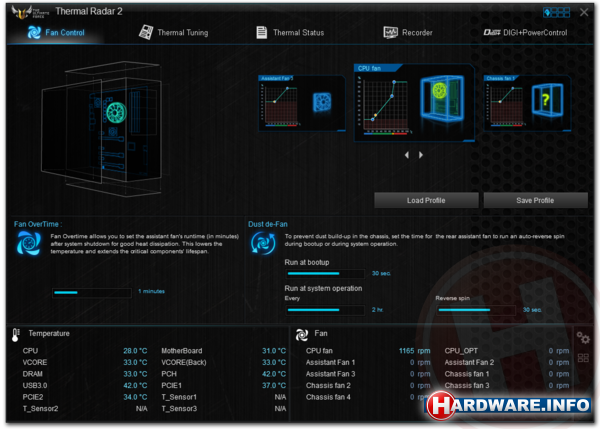Click the PCIE1 temperature row
600x429 pixels.
pos(223,385)
